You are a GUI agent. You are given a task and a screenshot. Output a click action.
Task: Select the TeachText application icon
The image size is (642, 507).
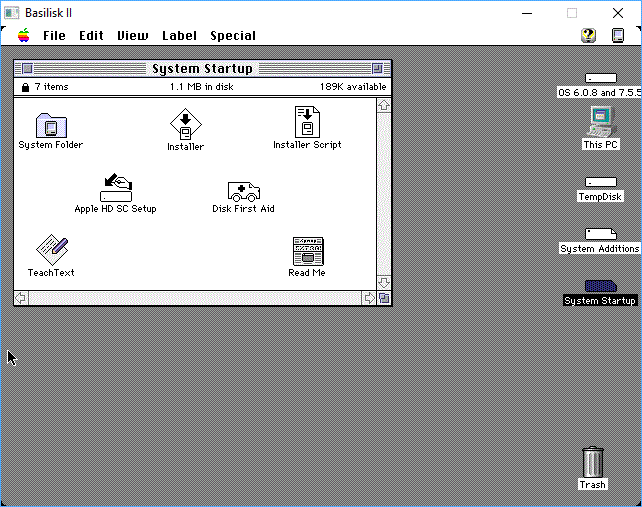(52, 249)
